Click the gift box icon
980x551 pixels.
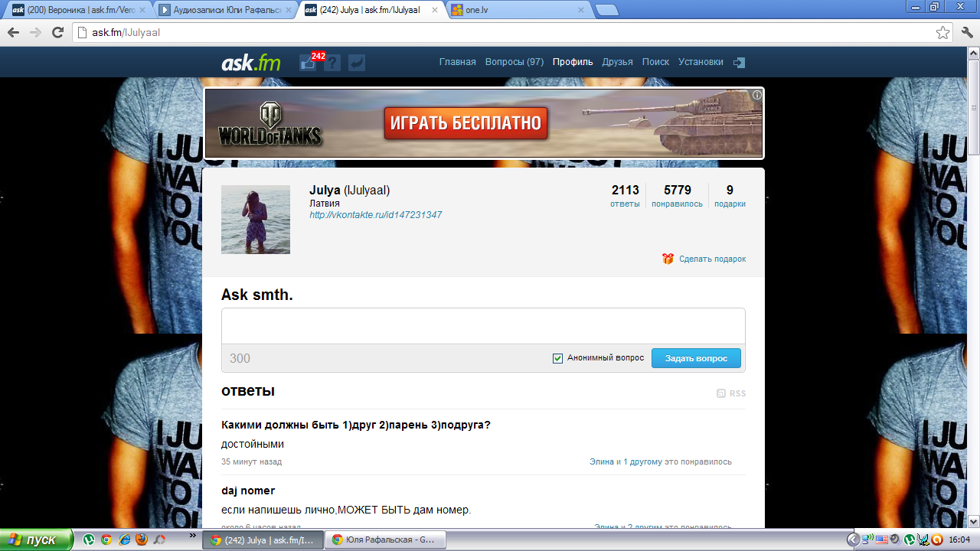(668, 259)
